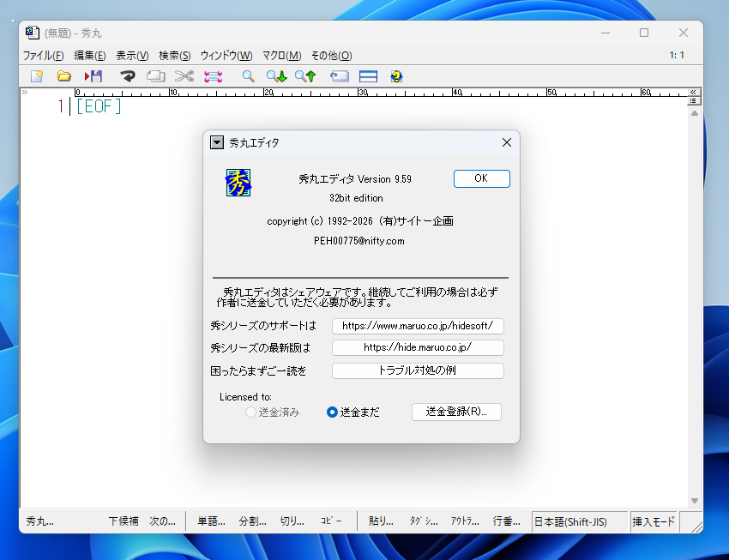The height and width of the screenshot is (560, 729).
Task: Click the grayed-out copy icon
Action: 156,76
